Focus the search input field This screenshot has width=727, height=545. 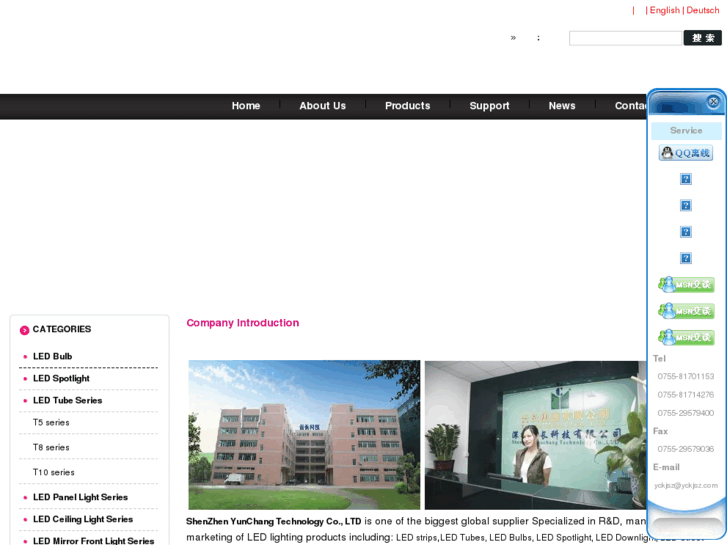(625, 38)
